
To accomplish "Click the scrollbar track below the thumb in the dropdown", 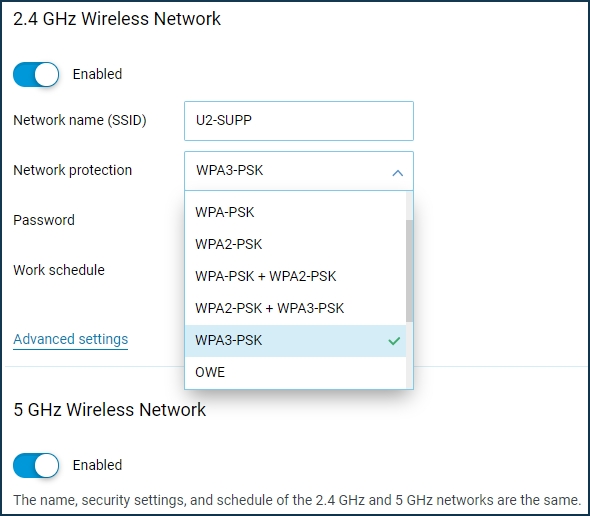I will click(x=409, y=355).
